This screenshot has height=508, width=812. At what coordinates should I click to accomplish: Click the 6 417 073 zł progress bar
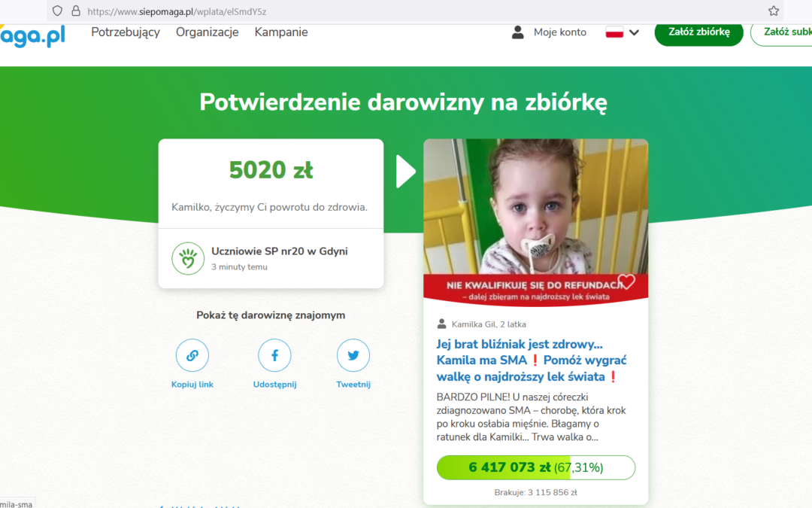click(x=536, y=467)
